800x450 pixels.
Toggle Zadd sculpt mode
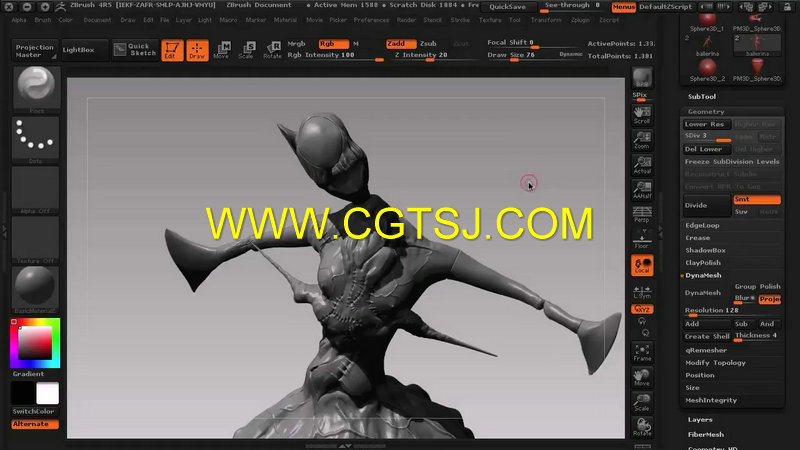pos(401,44)
